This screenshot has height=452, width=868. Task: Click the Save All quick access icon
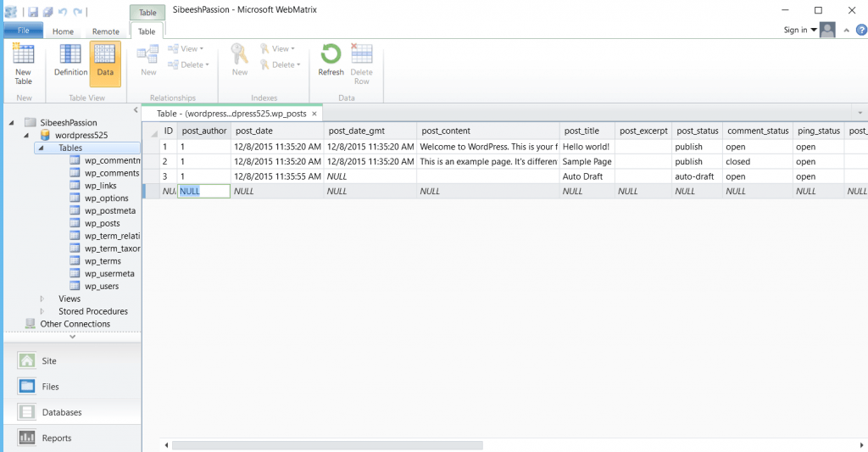click(47, 12)
